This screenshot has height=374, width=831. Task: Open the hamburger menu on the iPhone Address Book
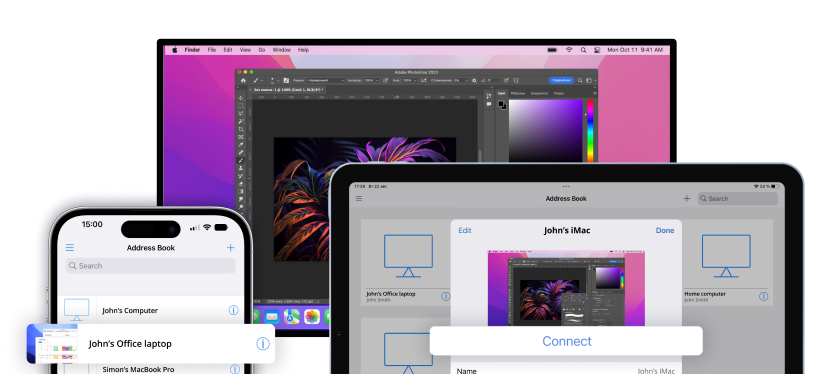click(69, 247)
